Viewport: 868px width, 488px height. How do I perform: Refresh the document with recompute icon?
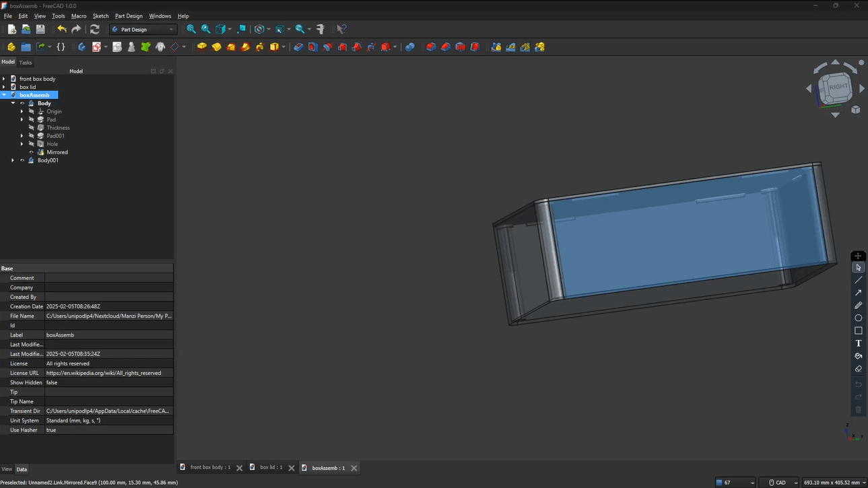point(95,30)
